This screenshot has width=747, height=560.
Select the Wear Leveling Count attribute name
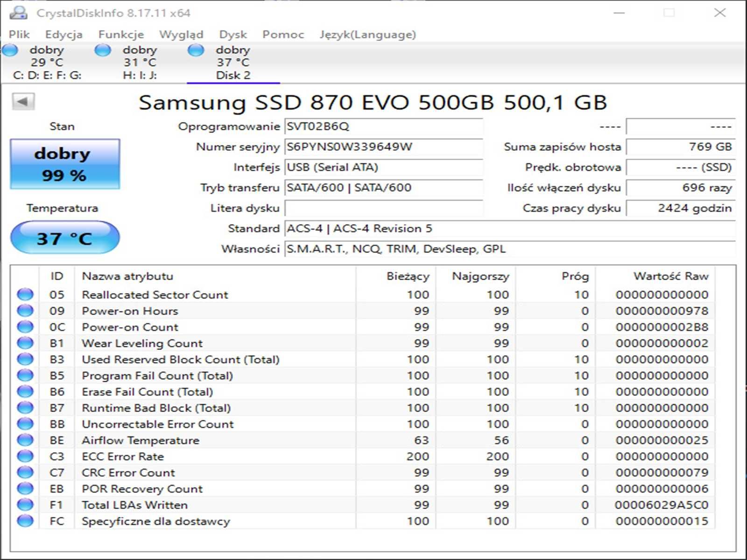click(142, 343)
